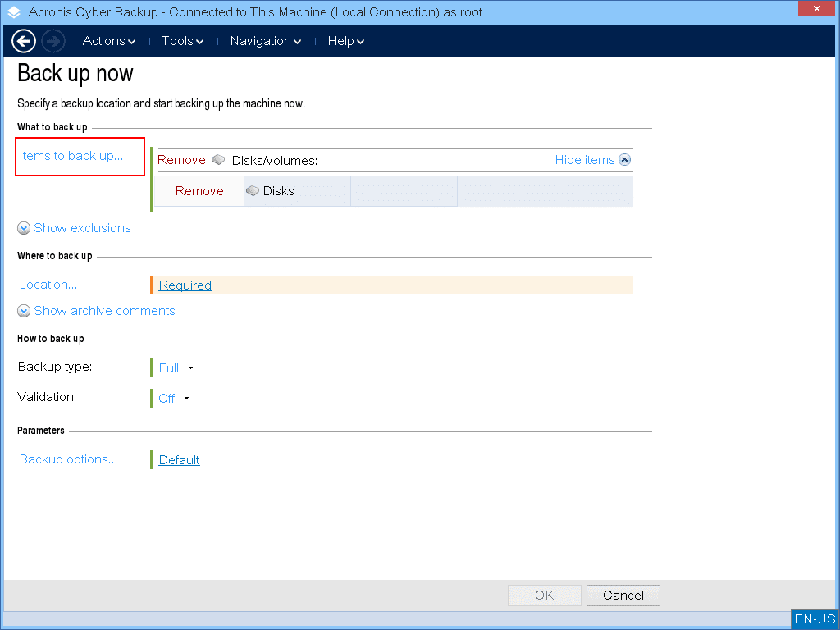Click the Backup type: label

click(x=55, y=367)
